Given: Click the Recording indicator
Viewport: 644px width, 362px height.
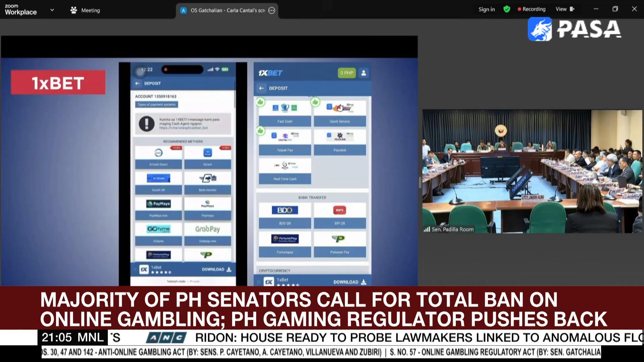Looking at the screenshot, I should (531, 9).
